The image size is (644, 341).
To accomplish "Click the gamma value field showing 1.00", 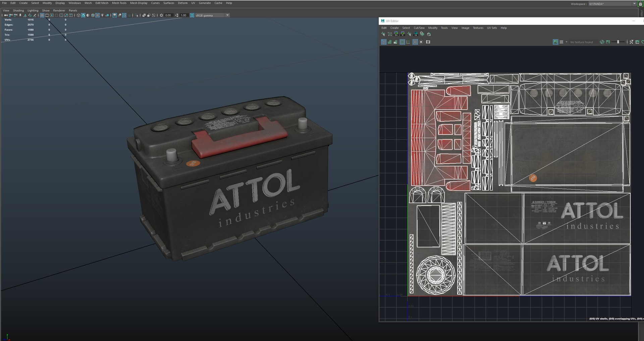I will [x=184, y=15].
